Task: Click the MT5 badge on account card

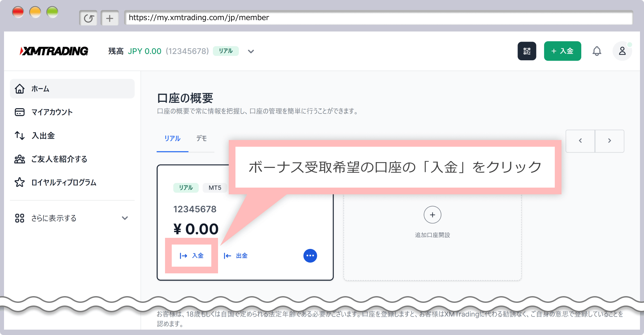Action: point(215,188)
